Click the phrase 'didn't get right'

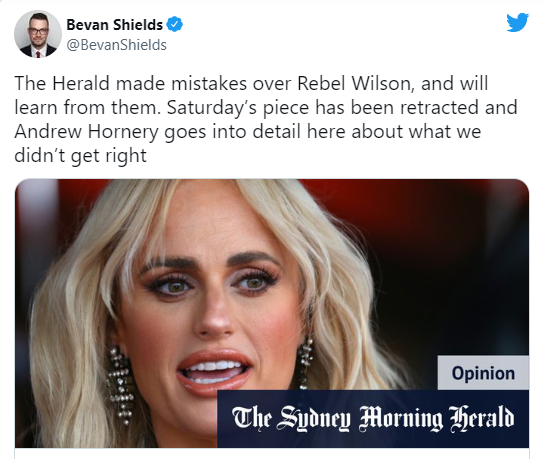click(81, 156)
